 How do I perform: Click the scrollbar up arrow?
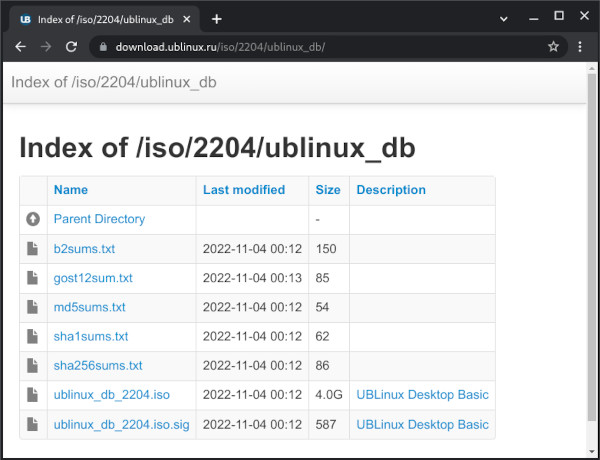[592, 68]
